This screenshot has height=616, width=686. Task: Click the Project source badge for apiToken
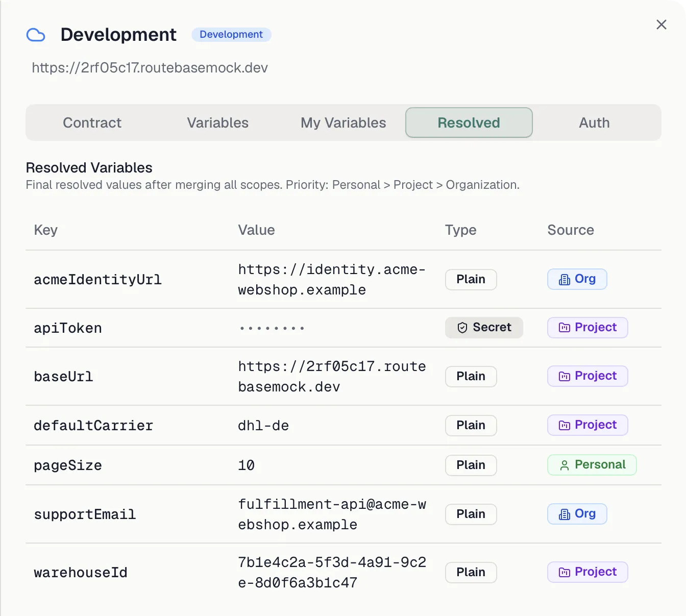(x=587, y=328)
